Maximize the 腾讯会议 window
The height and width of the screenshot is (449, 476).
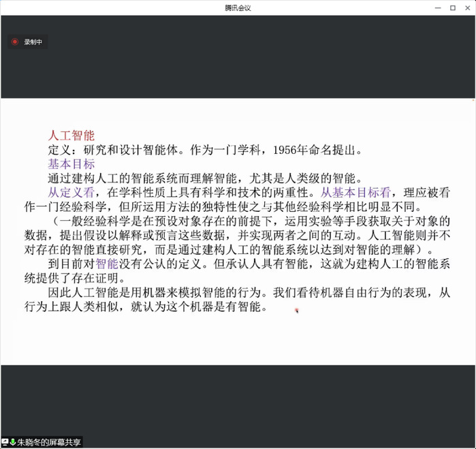pos(452,7)
